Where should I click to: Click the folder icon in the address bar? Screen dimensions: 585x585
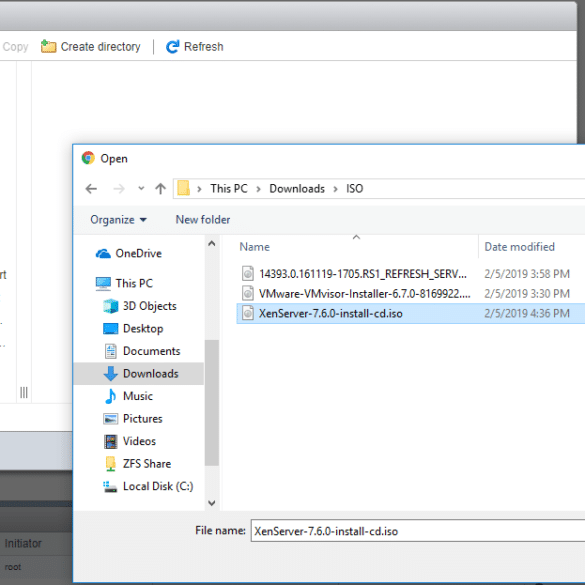183,188
